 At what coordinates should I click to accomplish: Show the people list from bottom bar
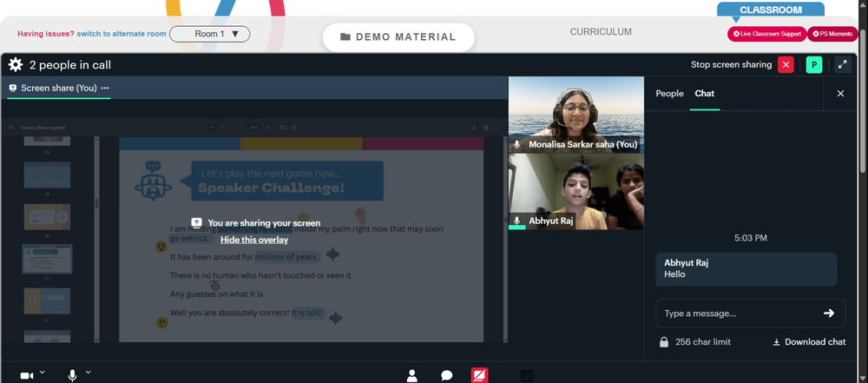point(411,375)
